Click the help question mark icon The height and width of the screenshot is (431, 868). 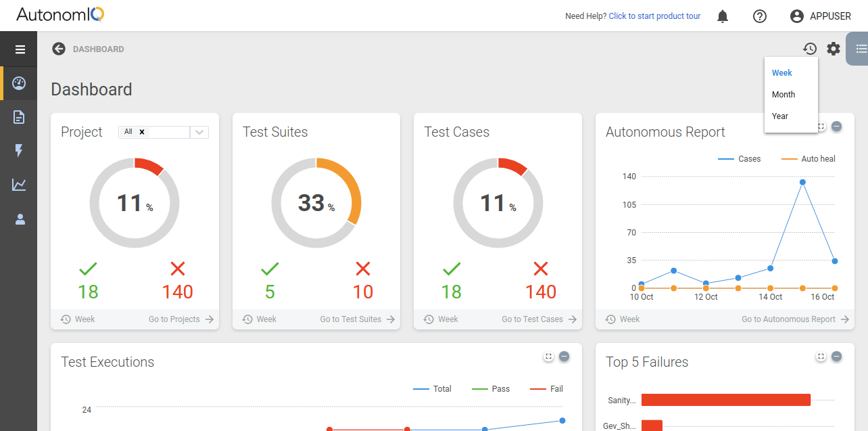coord(759,16)
